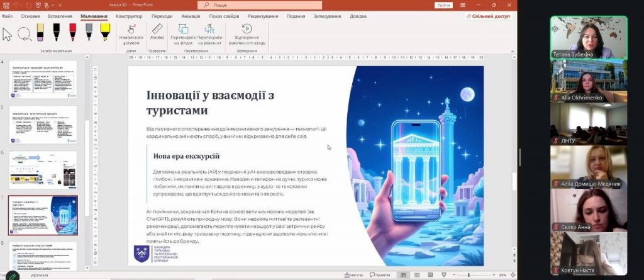Screen dimensions: 644x280
Task: Click Convert to shapes (Перетворити на фігури)
Action: tap(183, 33)
